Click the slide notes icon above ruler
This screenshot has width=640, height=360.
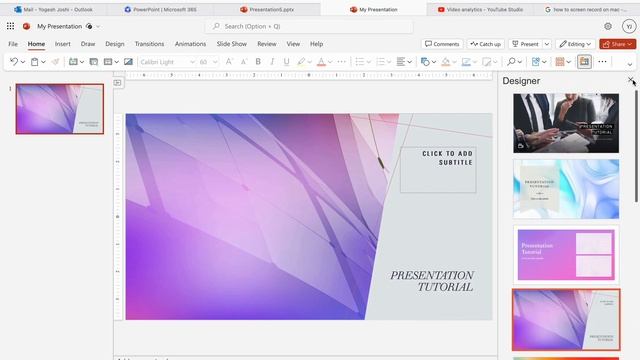(118, 83)
